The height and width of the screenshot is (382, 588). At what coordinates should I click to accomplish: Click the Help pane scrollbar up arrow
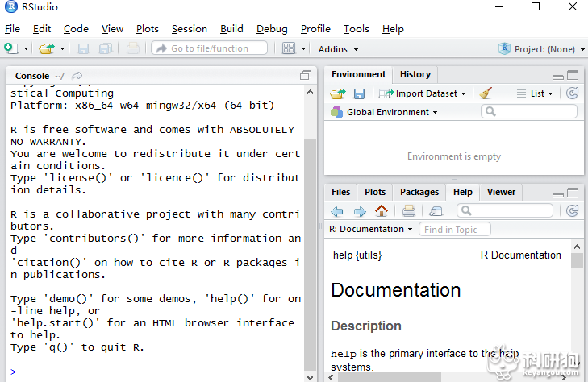(x=577, y=247)
